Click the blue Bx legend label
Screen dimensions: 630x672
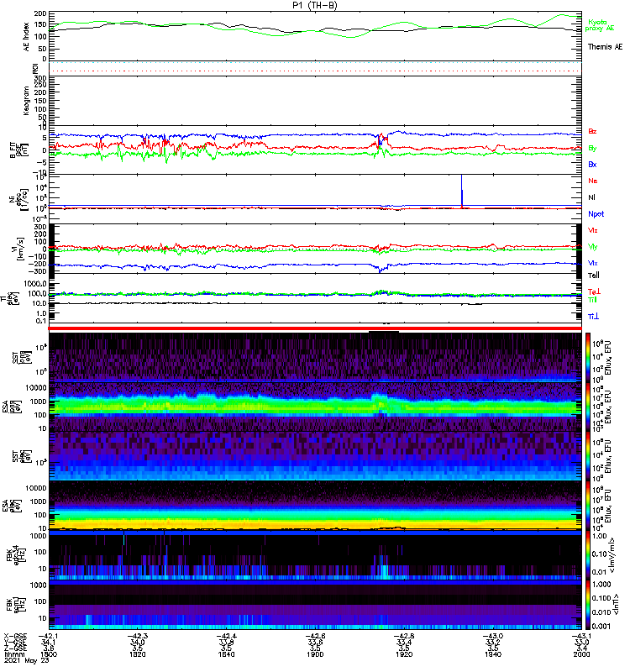(x=592, y=164)
